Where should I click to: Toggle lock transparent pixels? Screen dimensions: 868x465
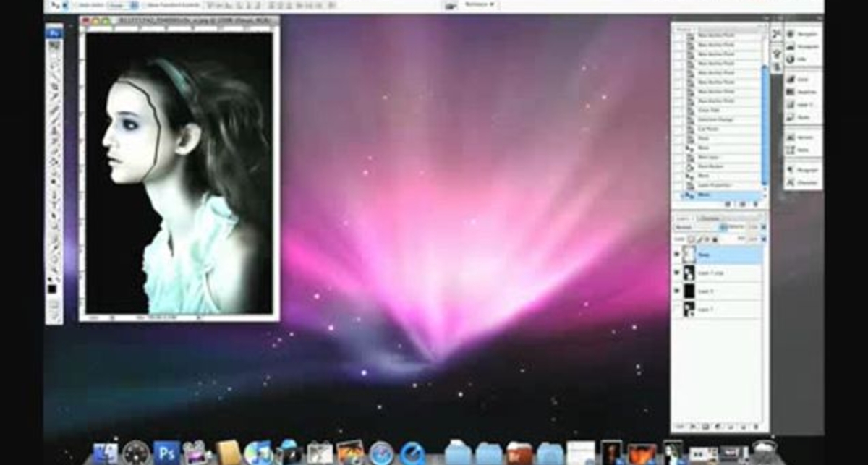pyautogui.click(x=691, y=238)
